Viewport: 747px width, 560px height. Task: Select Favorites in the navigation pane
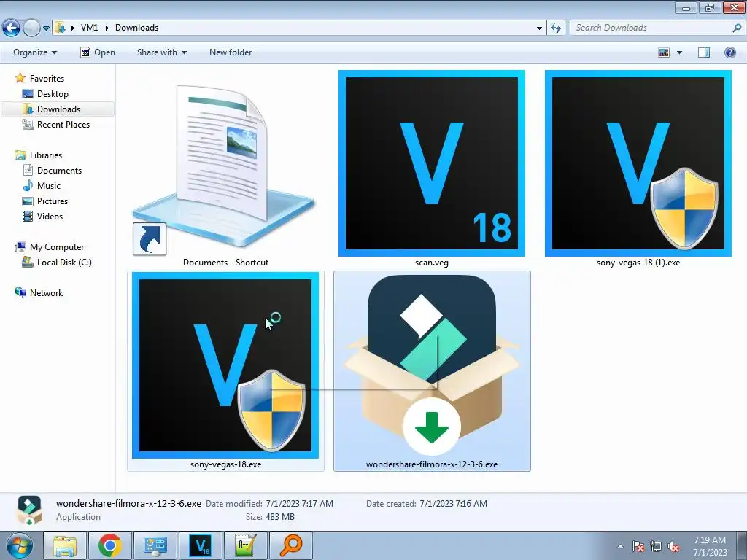[x=39, y=79]
